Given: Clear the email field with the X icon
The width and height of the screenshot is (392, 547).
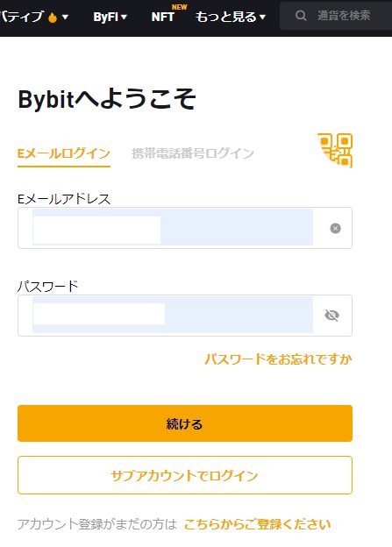Looking at the screenshot, I should [336, 228].
